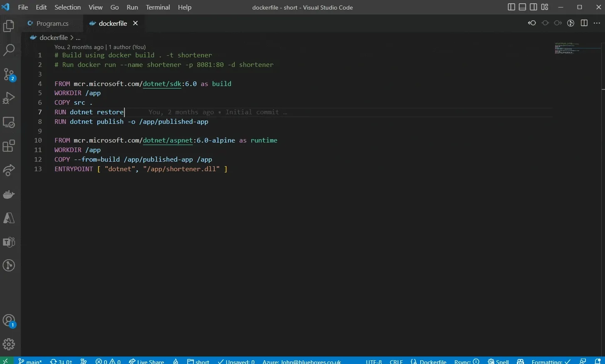Image resolution: width=605 pixels, height=364 pixels.
Task: Click the Azure account status item
Action: coord(302,361)
